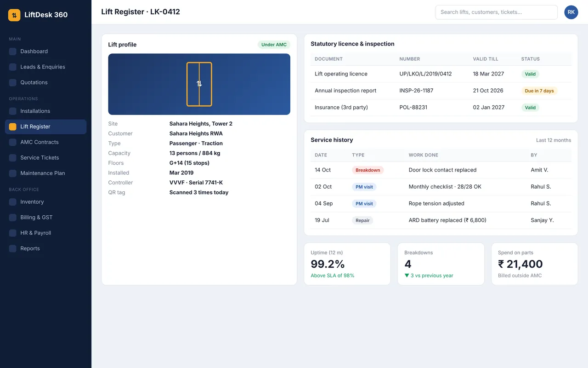The width and height of the screenshot is (588, 368).
Task: Click VVVF · Serial 7741-K controller value
Action: click(x=196, y=183)
